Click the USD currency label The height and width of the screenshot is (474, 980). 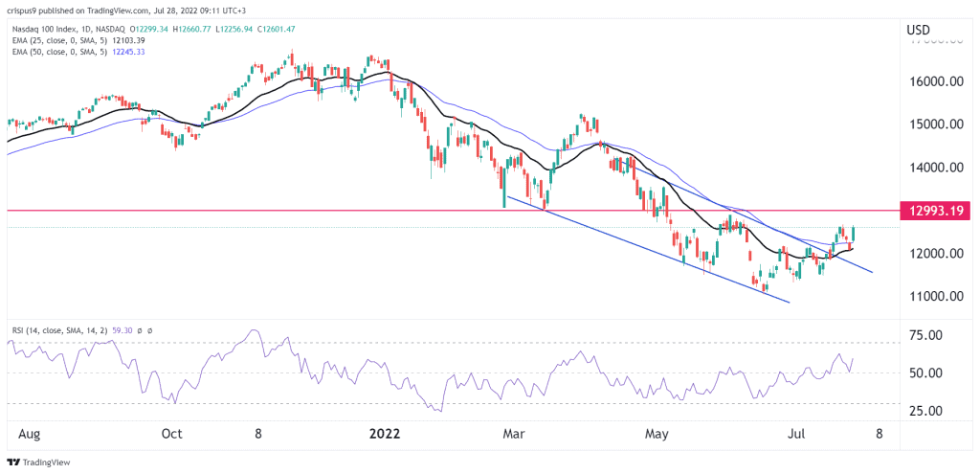[x=918, y=30]
